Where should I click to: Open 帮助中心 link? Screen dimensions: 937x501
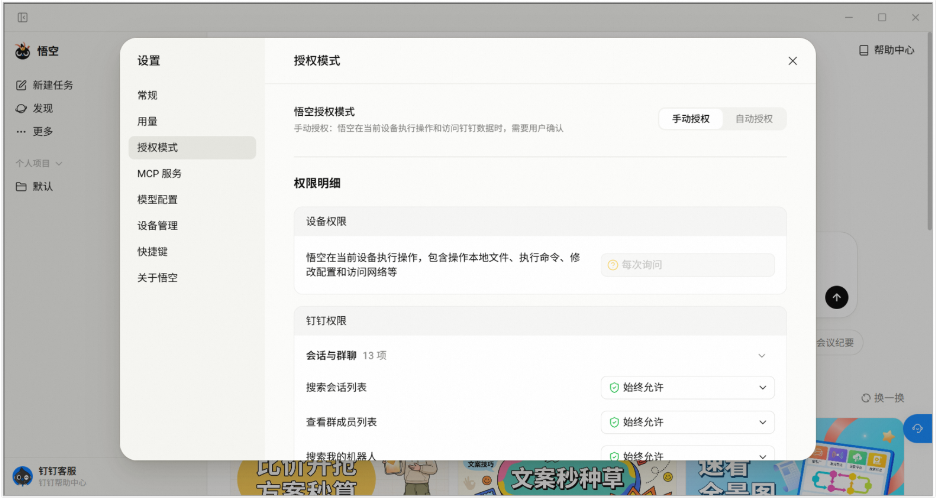(887, 50)
